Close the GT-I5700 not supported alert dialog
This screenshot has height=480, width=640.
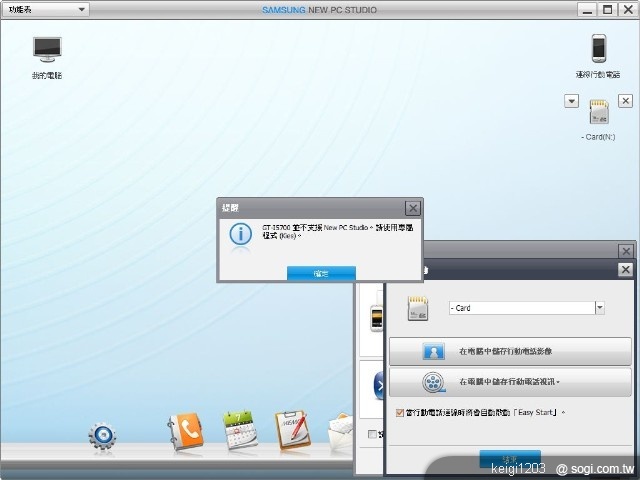pyautogui.click(x=412, y=208)
